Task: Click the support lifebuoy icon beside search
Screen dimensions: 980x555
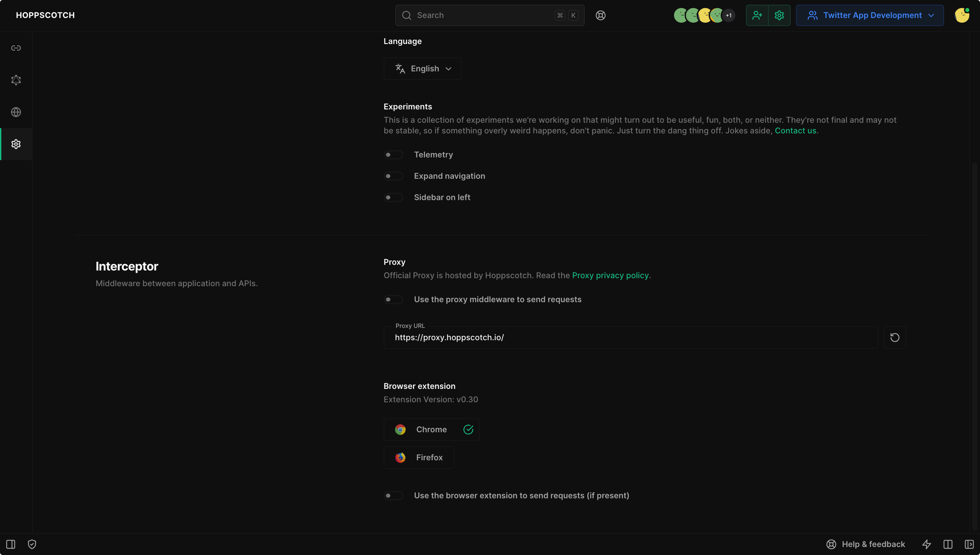Action: click(x=601, y=15)
